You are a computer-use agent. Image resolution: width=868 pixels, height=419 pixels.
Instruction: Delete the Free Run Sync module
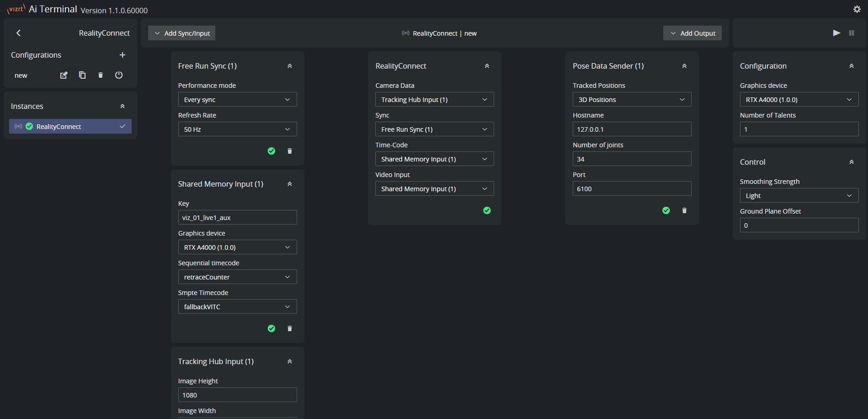tap(289, 151)
